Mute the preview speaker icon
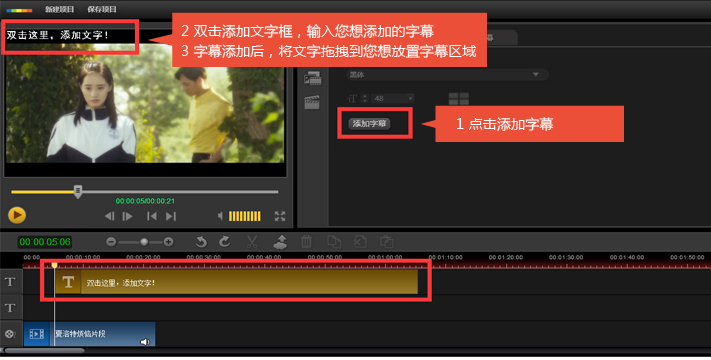 pyautogui.click(x=220, y=216)
